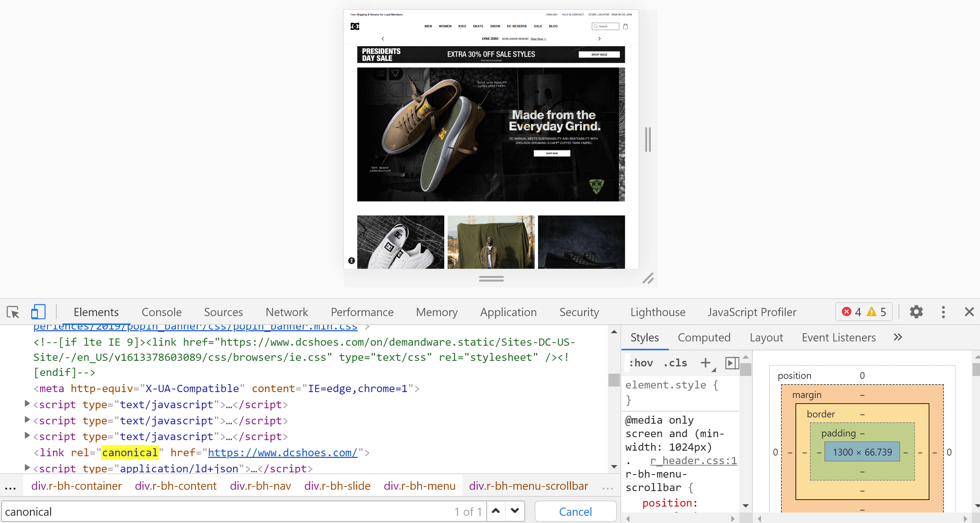The height and width of the screenshot is (523, 980).
Task: Select the Styles sidebar tab
Action: click(x=645, y=337)
